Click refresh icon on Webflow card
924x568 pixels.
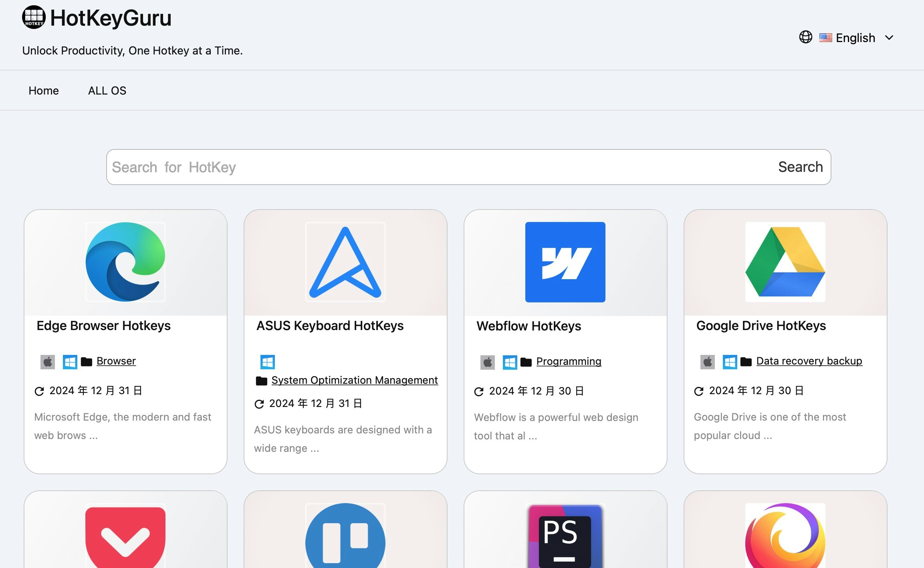479,391
